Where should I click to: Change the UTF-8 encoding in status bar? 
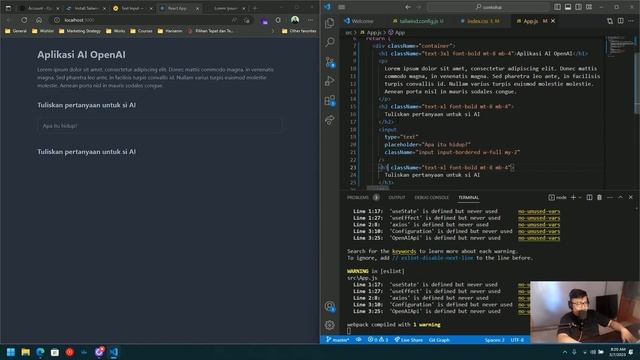[517, 340]
